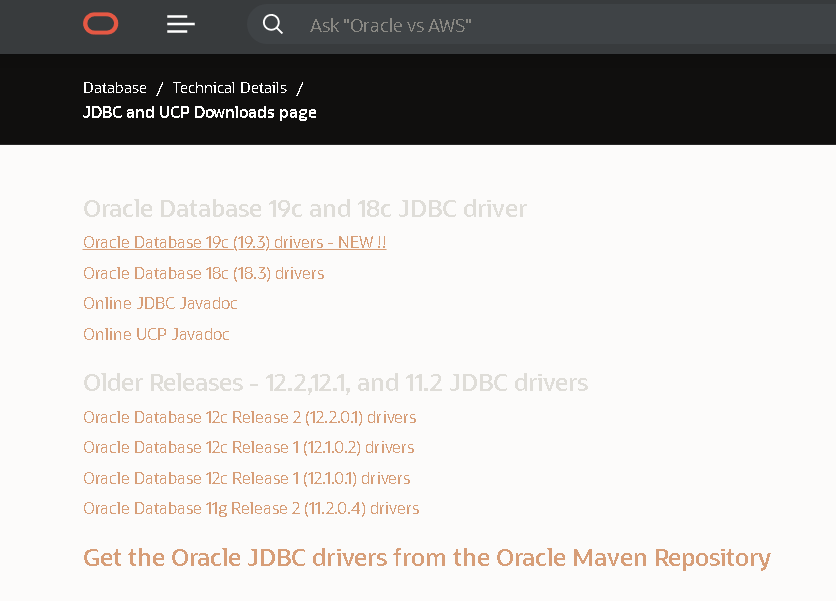Viewport: 836px width, 601px height.
Task: Open Oracle Database 19c (19.3) drivers link
Action: point(234,243)
